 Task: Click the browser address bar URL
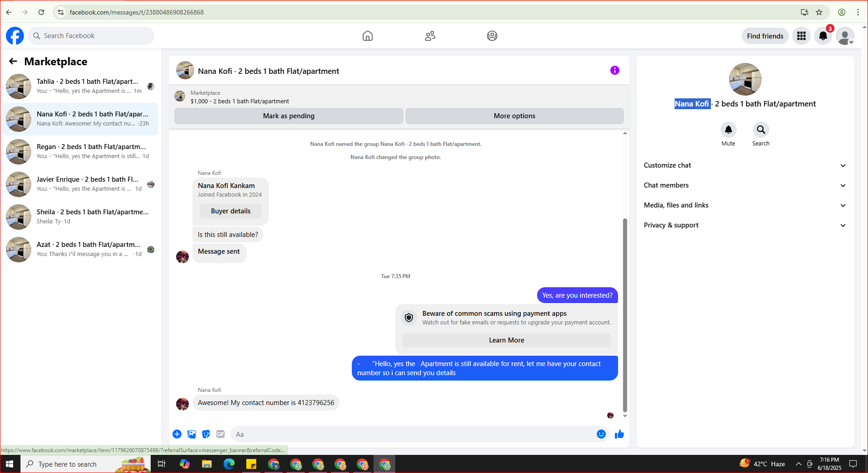tap(137, 12)
